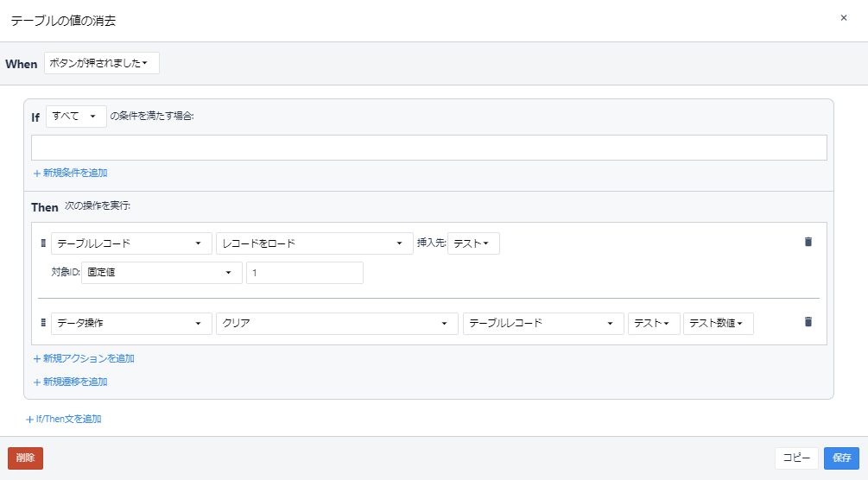Click the 対象ID value field containing 1
Screen dimensions: 868x480
click(305, 273)
